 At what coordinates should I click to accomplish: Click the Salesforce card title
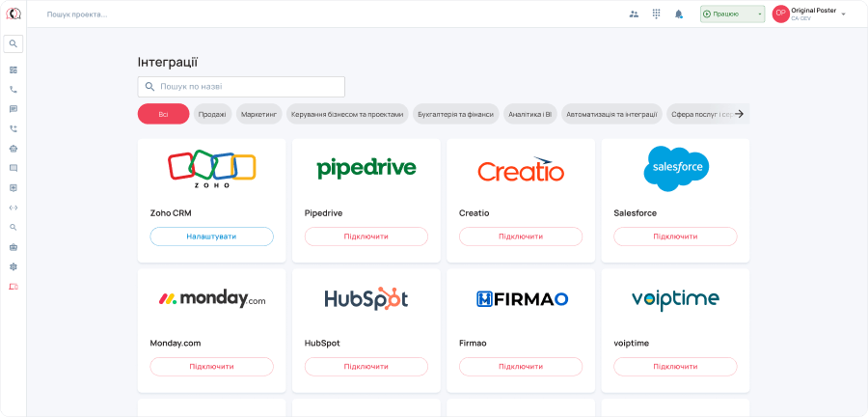coord(635,212)
